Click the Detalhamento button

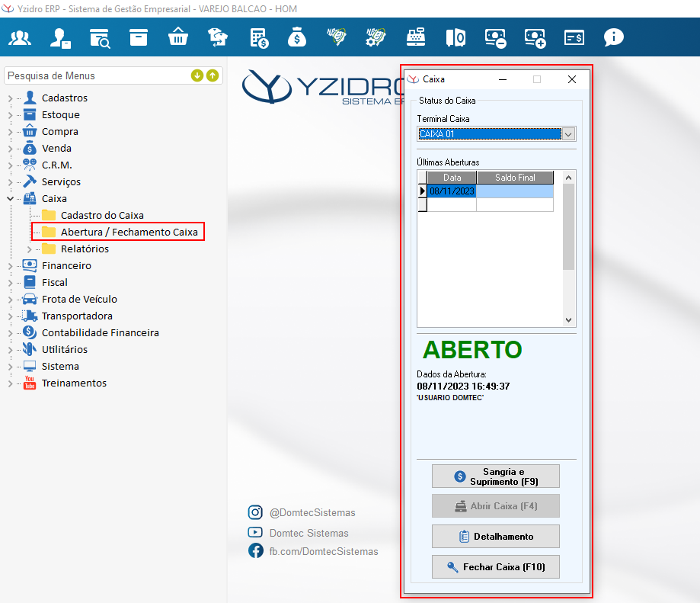coord(496,537)
